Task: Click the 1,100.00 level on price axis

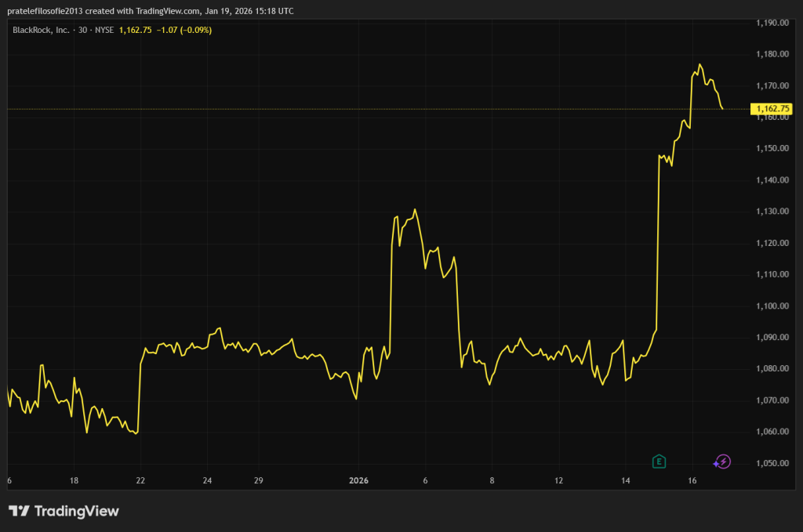Action: pos(772,306)
